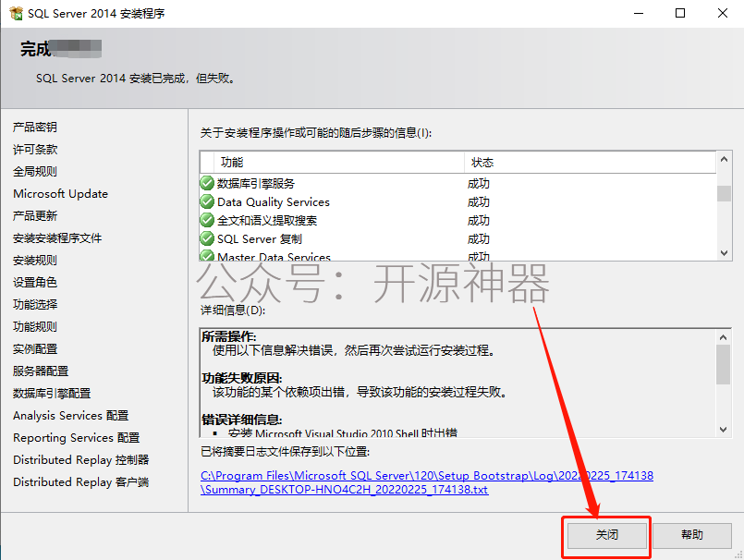Close window using title bar X
Viewport: 744px width, 560px height.
pyautogui.click(x=722, y=13)
